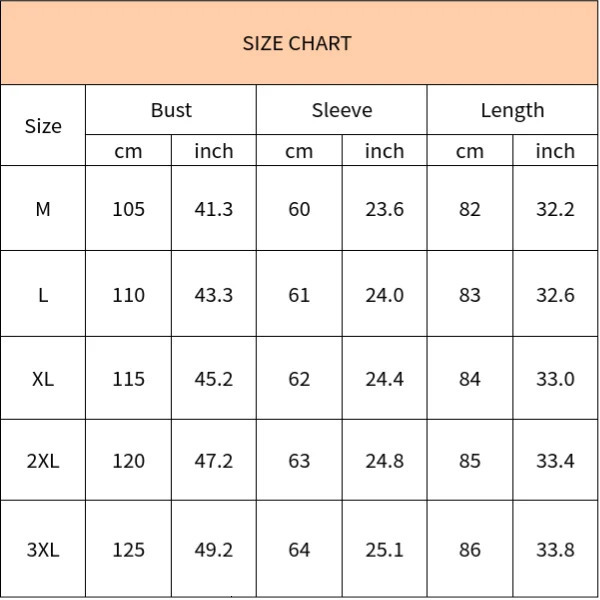Select the XL size row label
The width and height of the screenshot is (600, 600).
coord(43,379)
